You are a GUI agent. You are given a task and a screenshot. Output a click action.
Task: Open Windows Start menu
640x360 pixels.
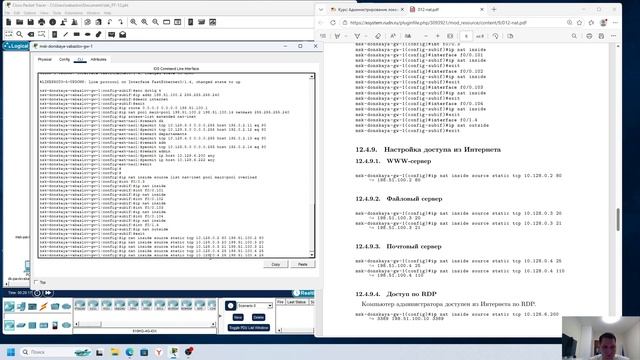(11, 352)
